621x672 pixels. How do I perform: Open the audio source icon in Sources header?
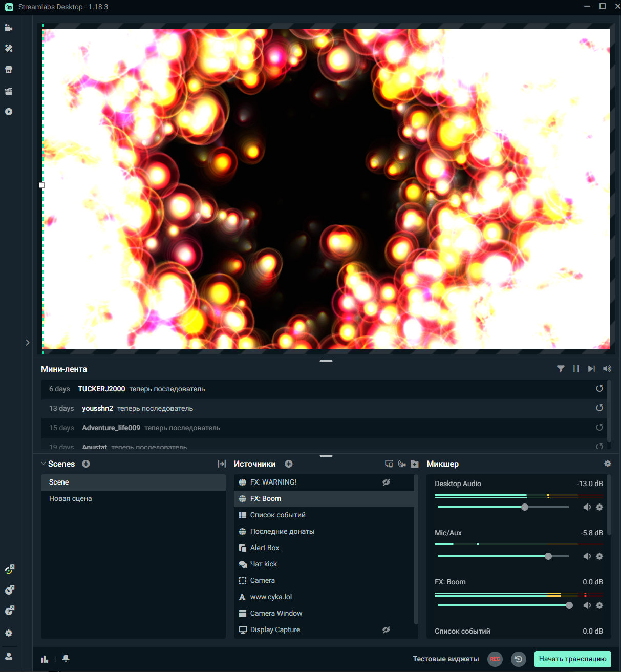402,464
